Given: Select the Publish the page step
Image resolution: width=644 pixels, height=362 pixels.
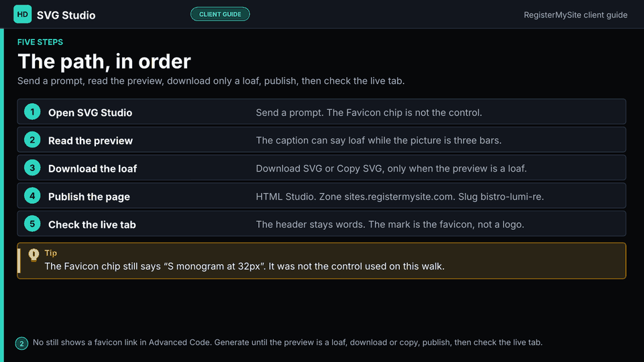Looking at the screenshot, I should point(321,196).
